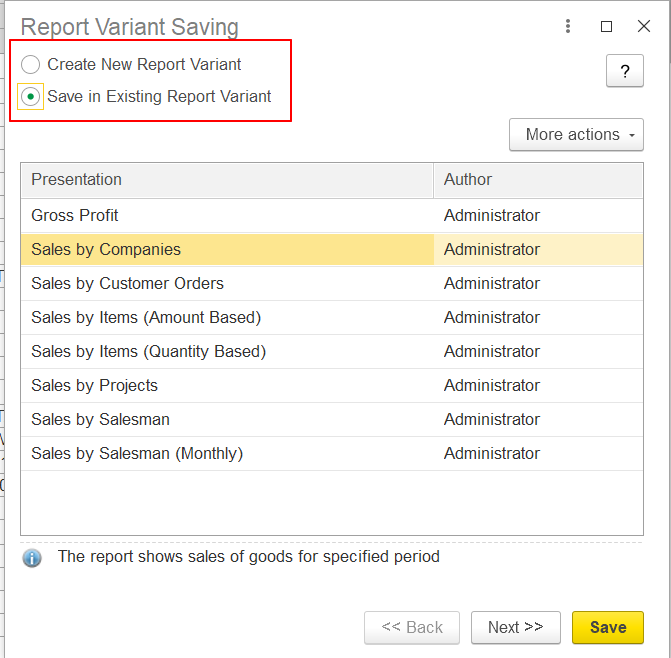Image resolution: width=671 pixels, height=658 pixels.
Task: Sort list by Presentation column header
Action: point(226,180)
